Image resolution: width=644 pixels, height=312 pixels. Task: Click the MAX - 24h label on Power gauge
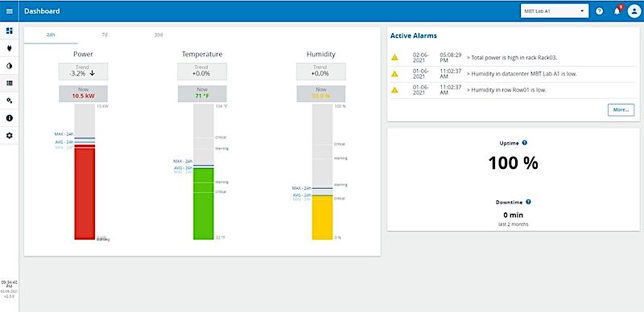(64, 133)
